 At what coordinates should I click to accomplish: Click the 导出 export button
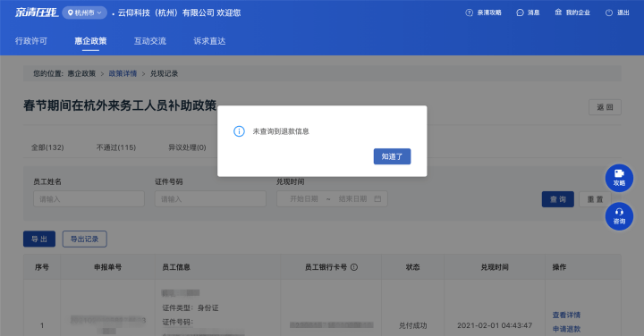39,239
